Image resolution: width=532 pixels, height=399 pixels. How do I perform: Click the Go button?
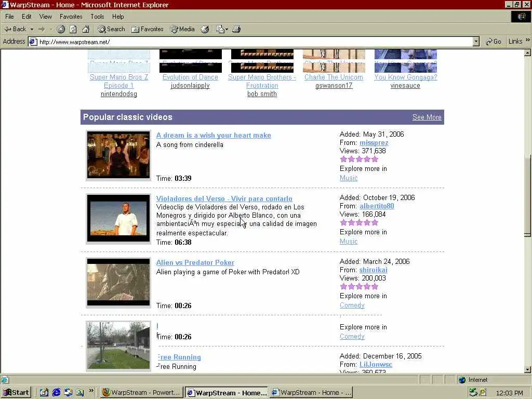point(494,42)
